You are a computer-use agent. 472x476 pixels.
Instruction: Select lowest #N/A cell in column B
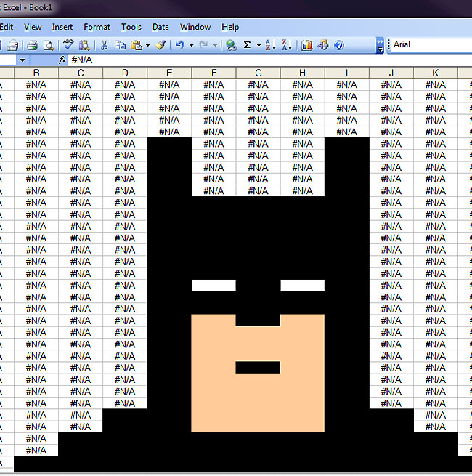pyautogui.click(x=36, y=451)
